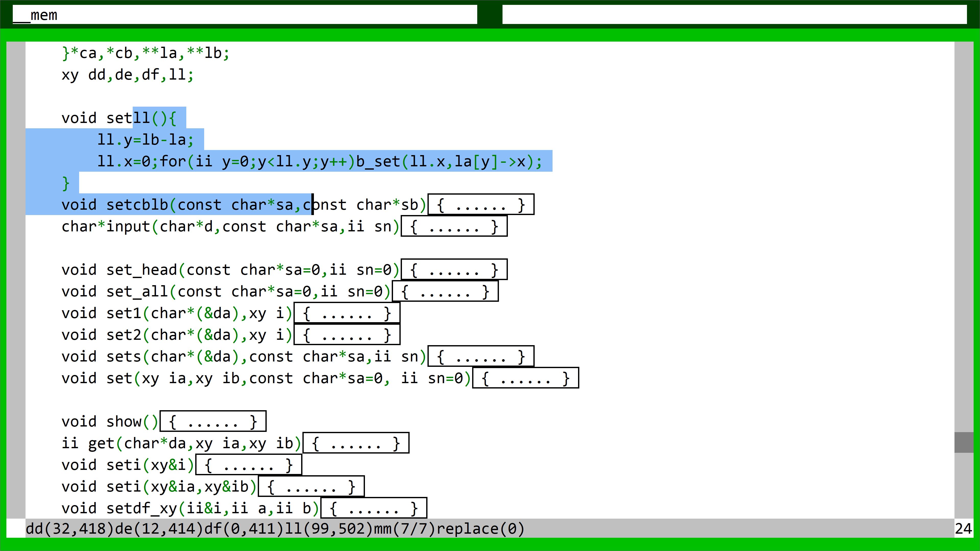
Task: Click the empty right top input field
Action: coord(734,15)
